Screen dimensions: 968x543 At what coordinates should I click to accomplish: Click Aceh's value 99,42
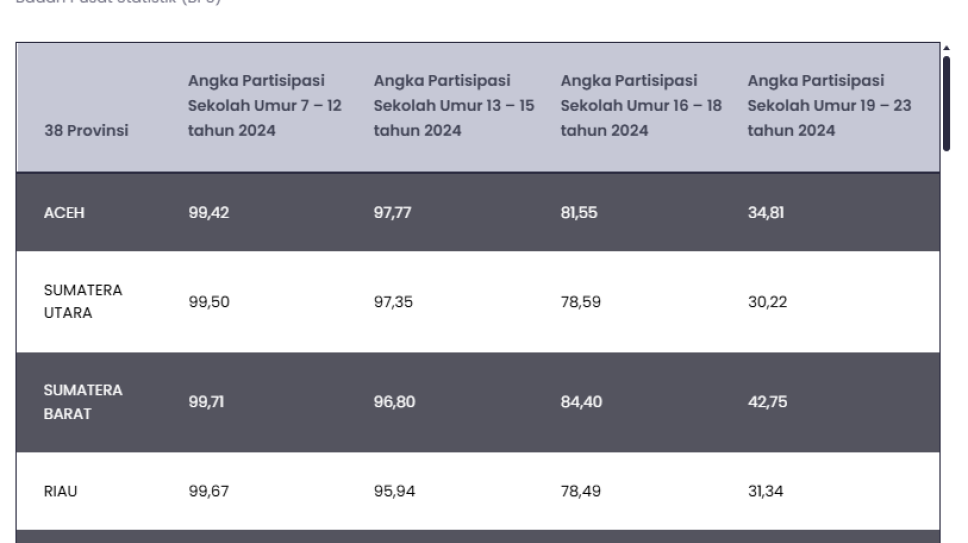(x=209, y=212)
